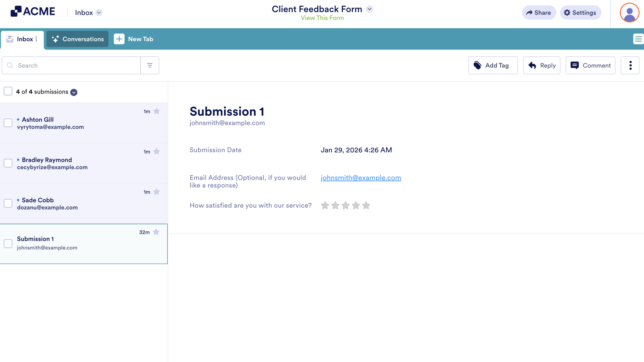Open the Inbox dropdown next to ACME
Image resolution: width=644 pixels, height=362 pixels.
point(99,12)
